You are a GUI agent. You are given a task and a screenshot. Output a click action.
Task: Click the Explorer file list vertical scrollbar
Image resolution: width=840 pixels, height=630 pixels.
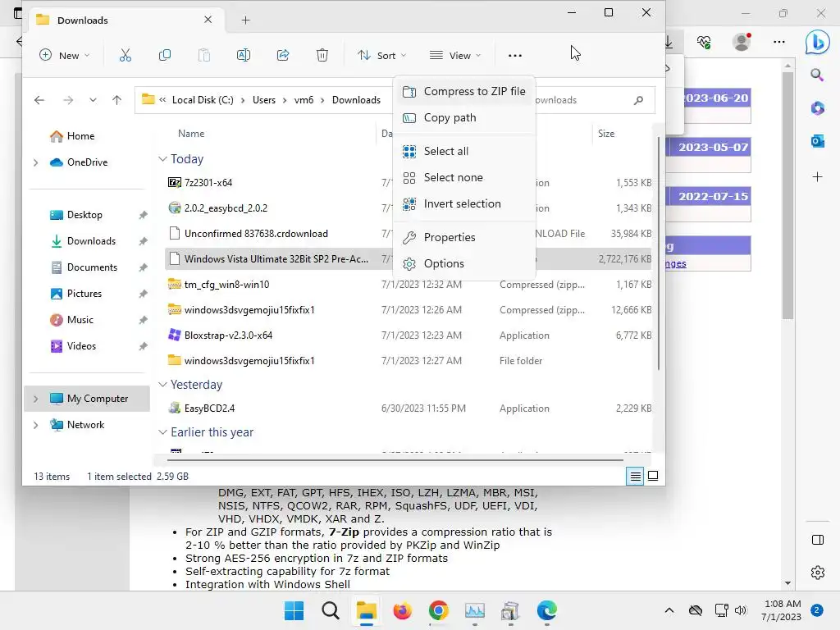pos(659,252)
